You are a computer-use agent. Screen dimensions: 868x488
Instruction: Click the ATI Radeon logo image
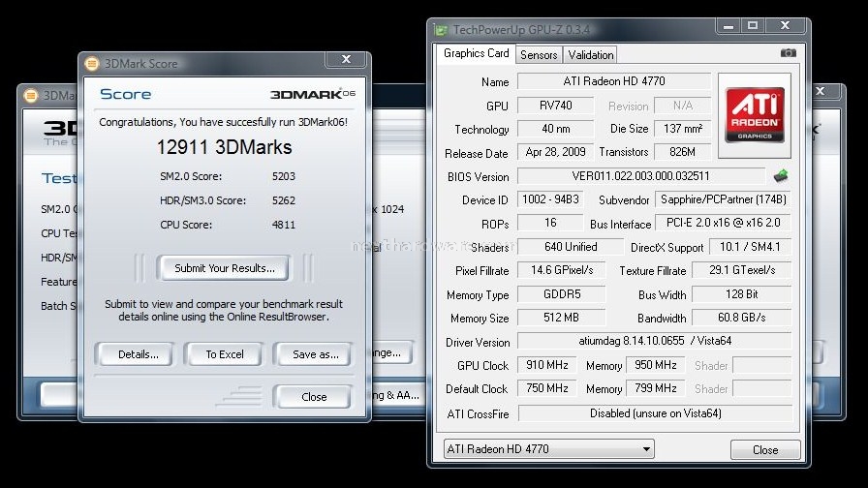pyautogui.click(x=755, y=115)
